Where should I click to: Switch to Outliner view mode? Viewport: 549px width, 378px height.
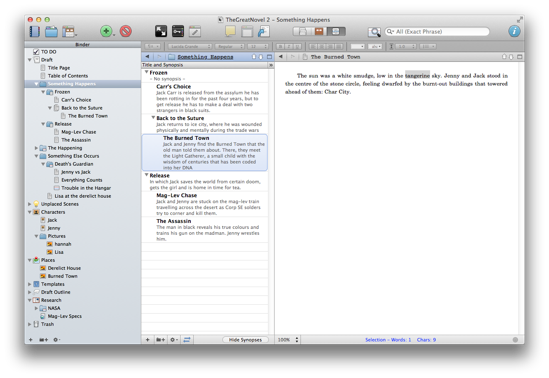click(336, 32)
